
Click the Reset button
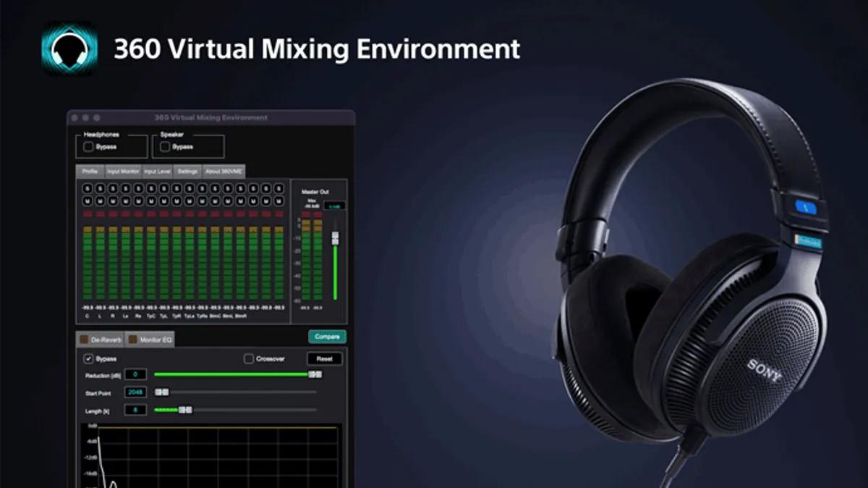coord(324,359)
